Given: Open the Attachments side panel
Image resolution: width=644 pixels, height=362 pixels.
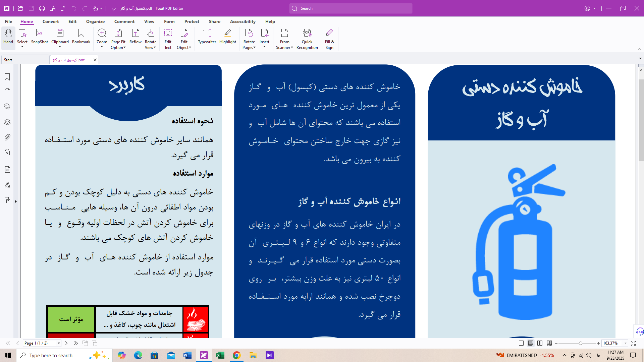Looking at the screenshot, I should point(7,137).
